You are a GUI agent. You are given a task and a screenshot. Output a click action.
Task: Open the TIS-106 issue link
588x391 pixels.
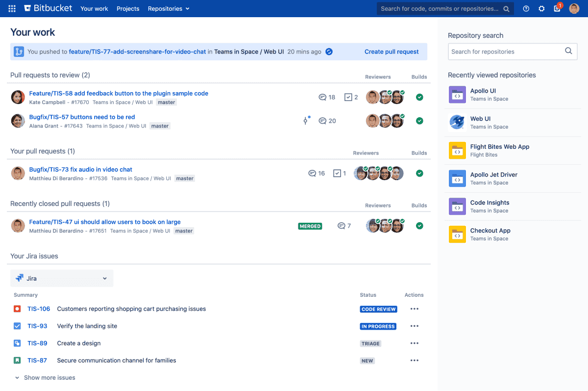[39, 309]
